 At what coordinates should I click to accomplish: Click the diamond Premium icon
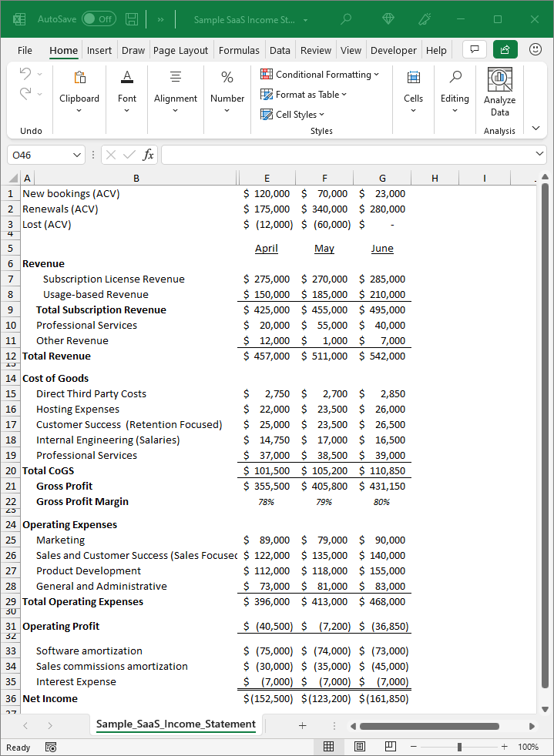click(x=388, y=19)
